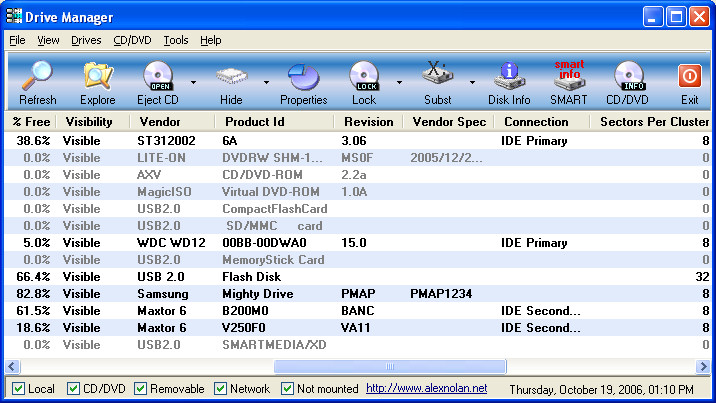Toggle the Not mounted checkbox
716x403 pixels.
pos(287,388)
